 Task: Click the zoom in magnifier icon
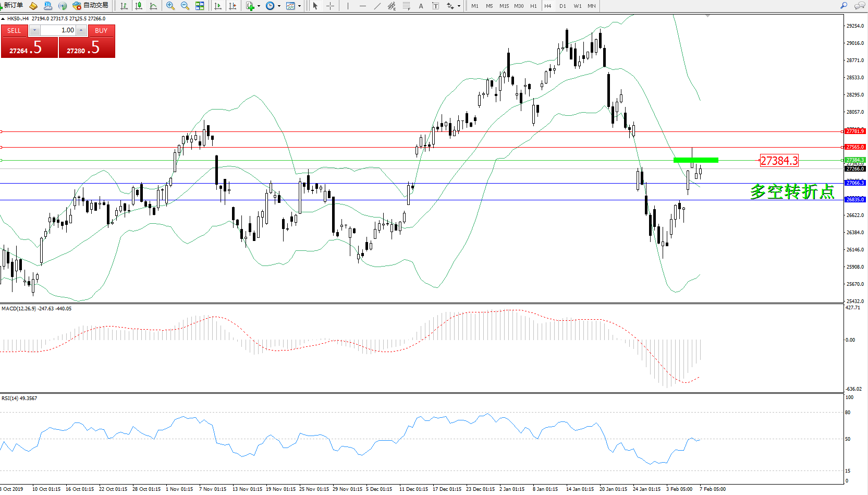coord(170,6)
